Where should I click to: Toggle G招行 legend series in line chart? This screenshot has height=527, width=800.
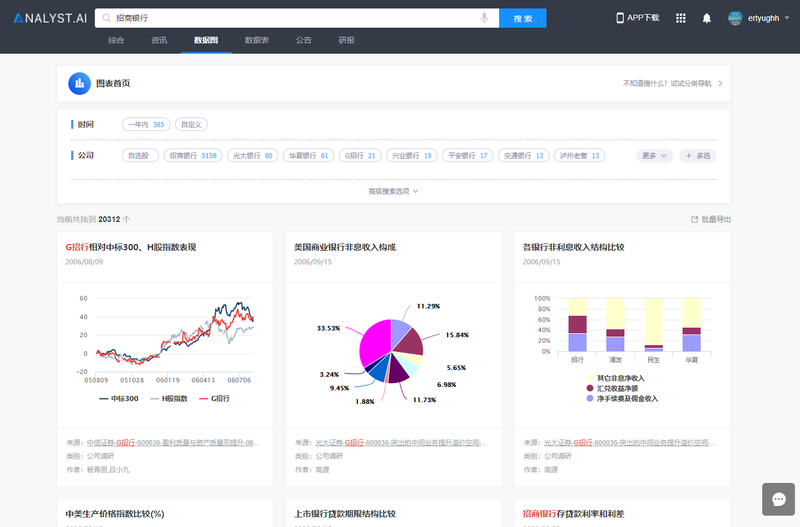[214, 398]
